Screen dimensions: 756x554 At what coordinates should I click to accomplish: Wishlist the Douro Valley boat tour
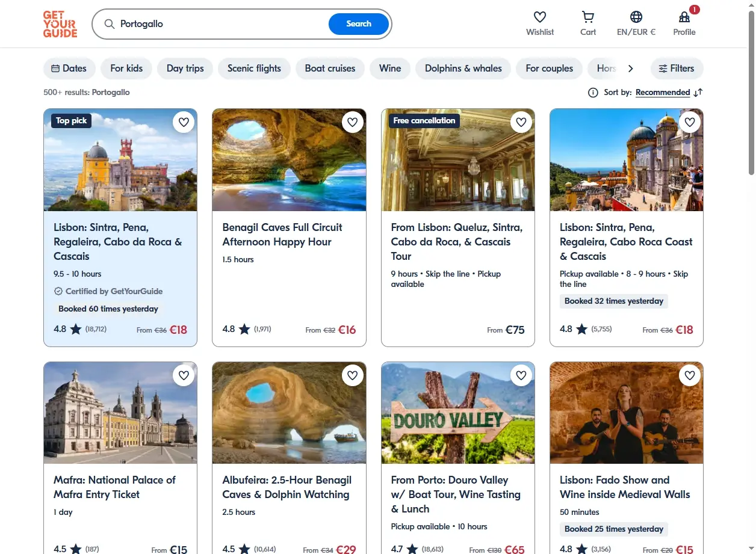(x=521, y=375)
